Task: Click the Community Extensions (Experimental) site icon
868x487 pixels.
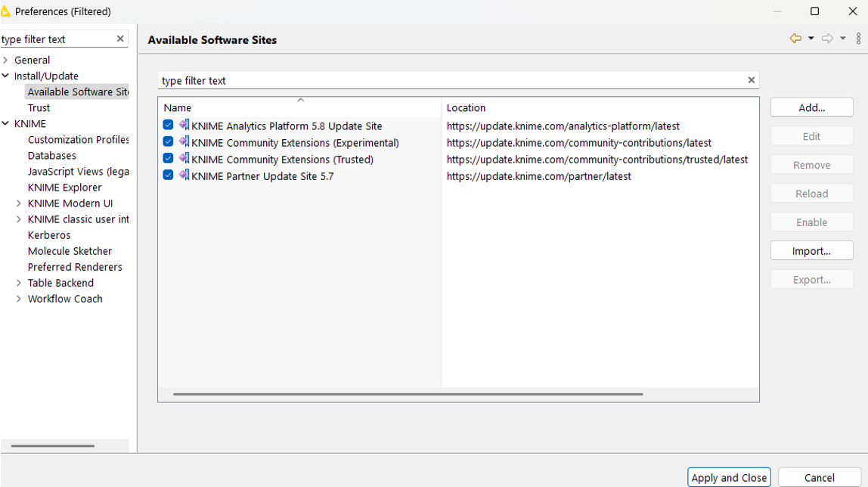Action: point(184,142)
